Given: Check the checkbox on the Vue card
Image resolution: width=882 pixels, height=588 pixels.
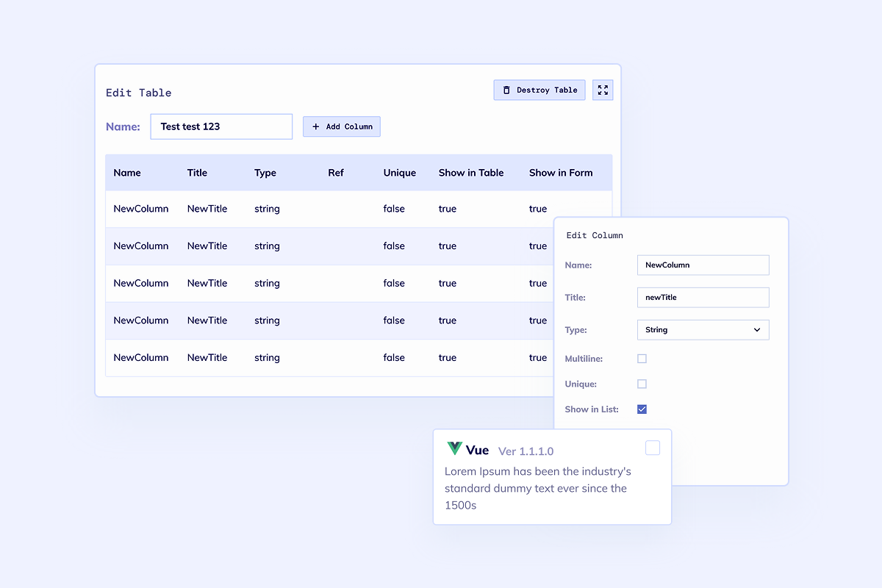Looking at the screenshot, I should [x=653, y=448].
